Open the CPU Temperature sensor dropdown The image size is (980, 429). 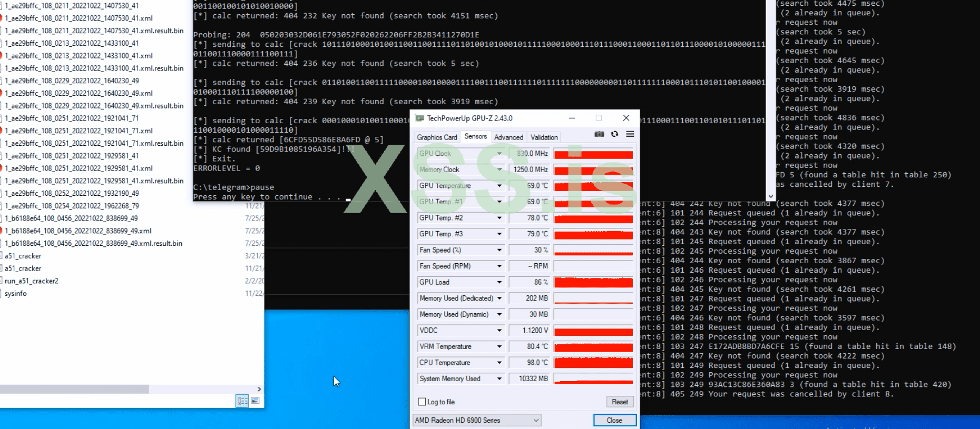(499, 363)
